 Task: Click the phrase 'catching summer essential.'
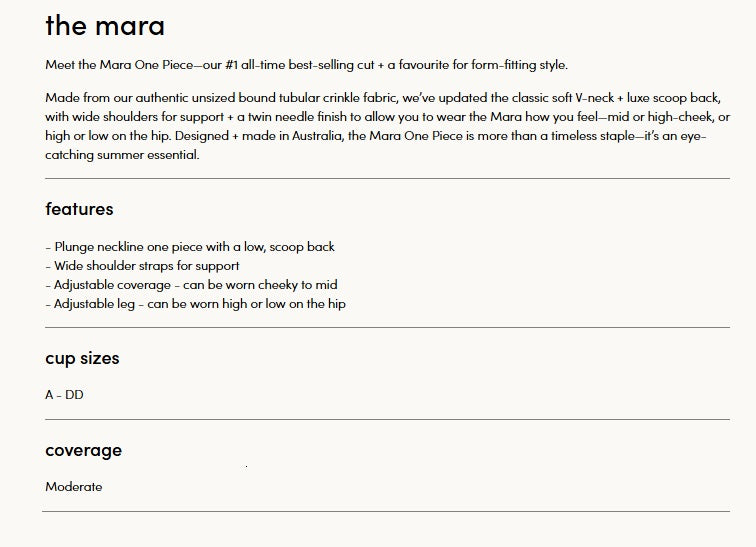(x=122, y=155)
